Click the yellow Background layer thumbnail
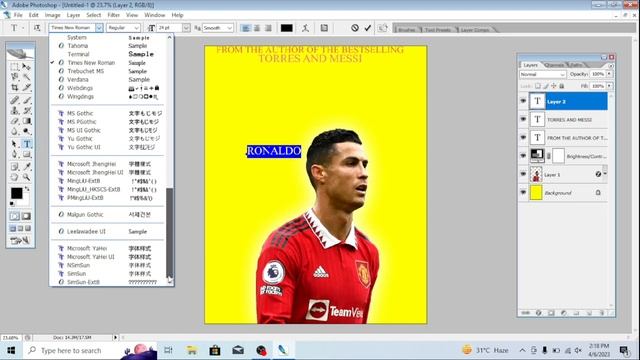The height and width of the screenshot is (360, 640). point(536,192)
